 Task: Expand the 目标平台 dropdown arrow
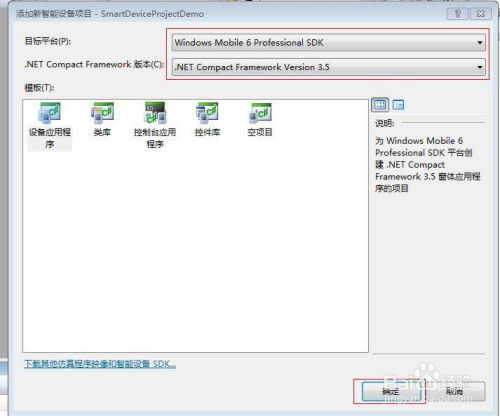point(479,43)
